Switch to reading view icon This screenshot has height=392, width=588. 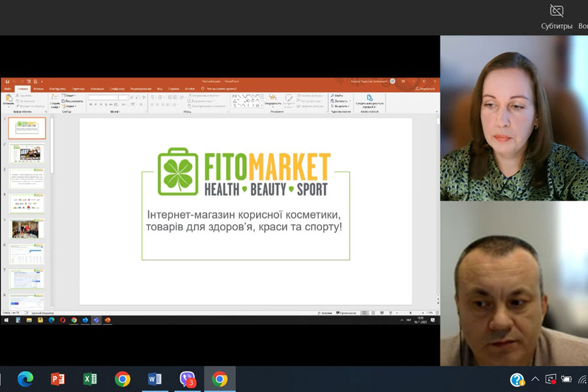tap(382, 313)
